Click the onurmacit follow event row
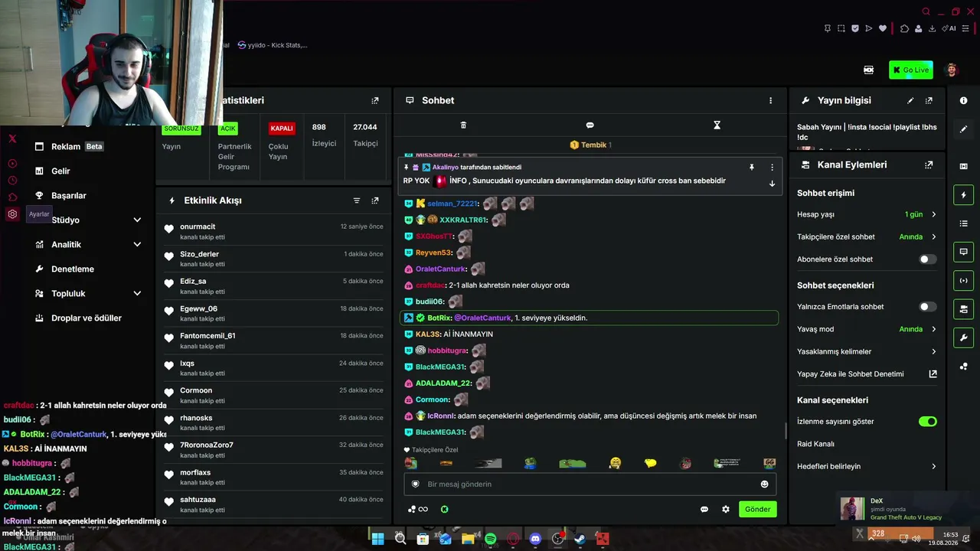The height and width of the screenshot is (551, 980). 273,231
